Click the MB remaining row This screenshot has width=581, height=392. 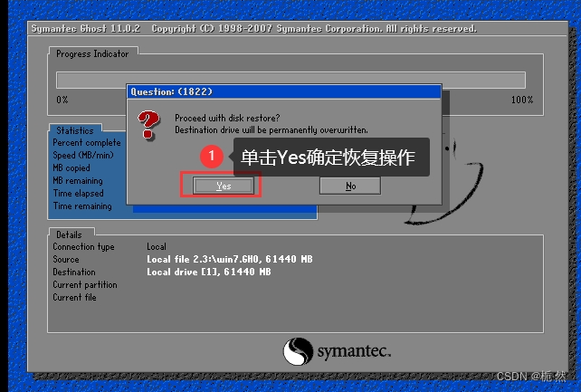tap(78, 180)
